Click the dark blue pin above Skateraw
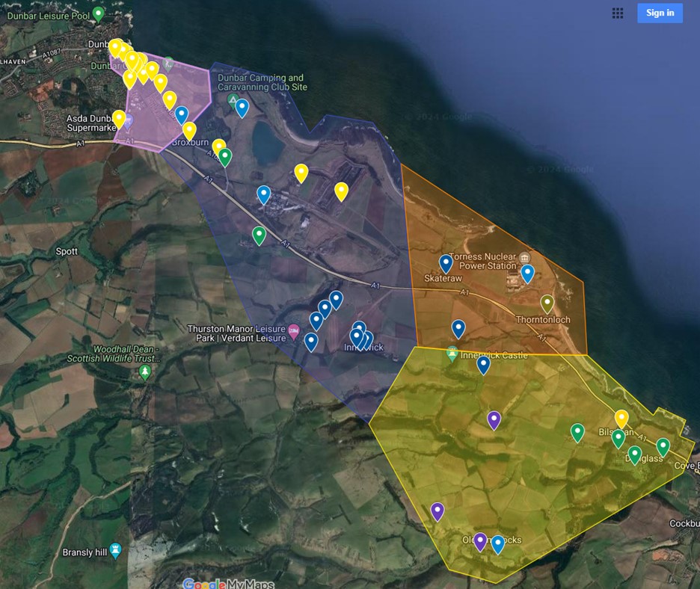The height and width of the screenshot is (589, 700). pyautogui.click(x=446, y=262)
